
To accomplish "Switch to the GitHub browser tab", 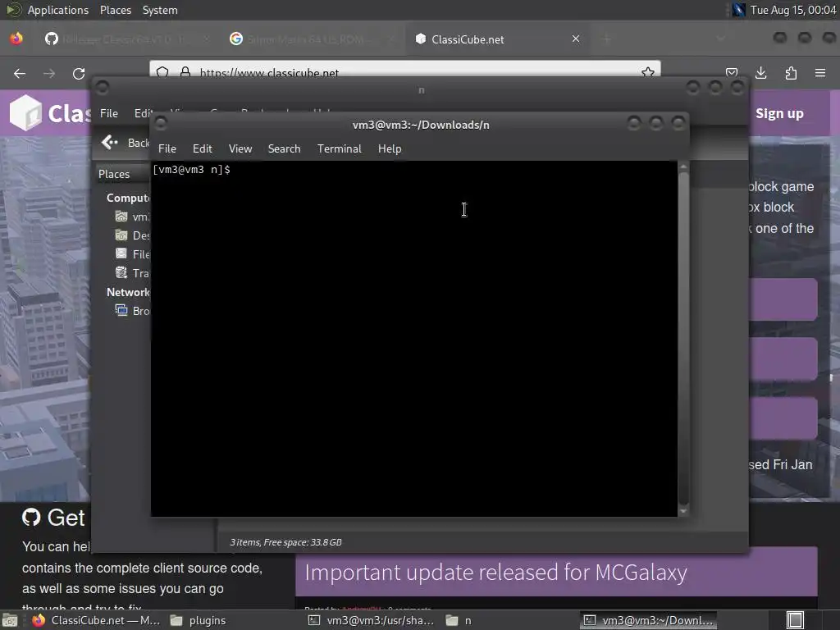I will (x=126, y=39).
